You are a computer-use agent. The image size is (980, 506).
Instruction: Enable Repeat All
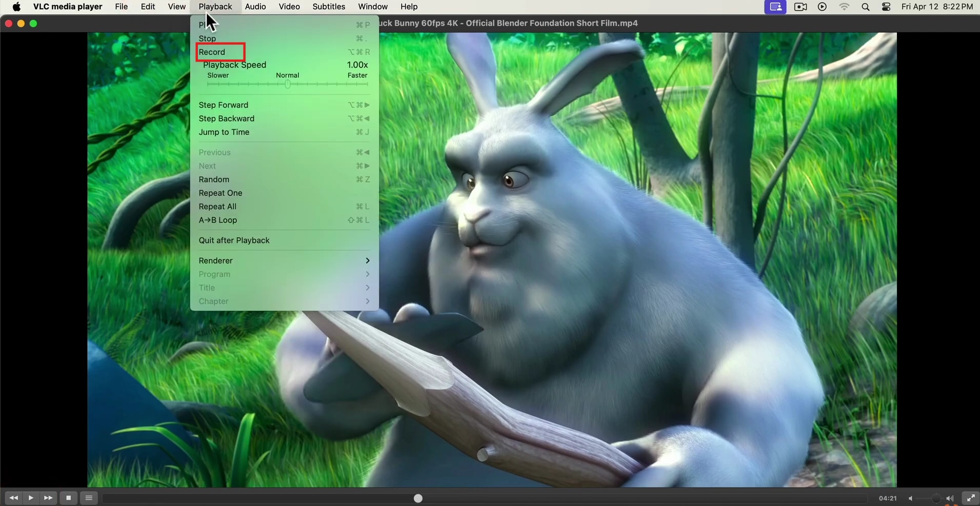[x=284, y=207]
